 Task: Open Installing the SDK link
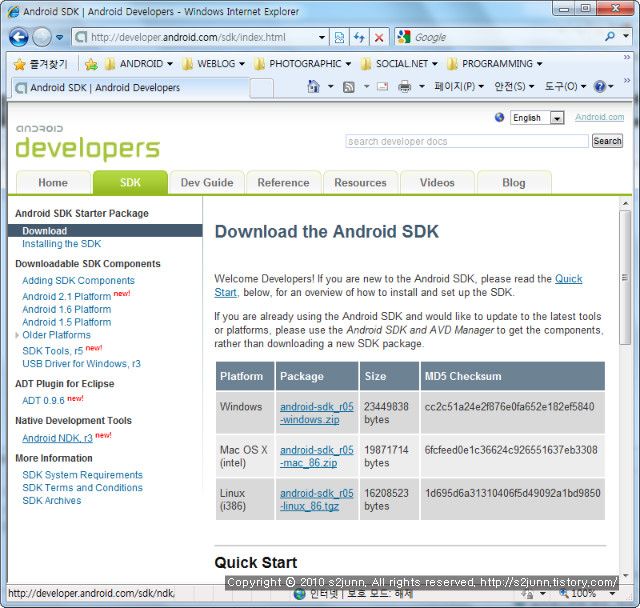pos(61,244)
